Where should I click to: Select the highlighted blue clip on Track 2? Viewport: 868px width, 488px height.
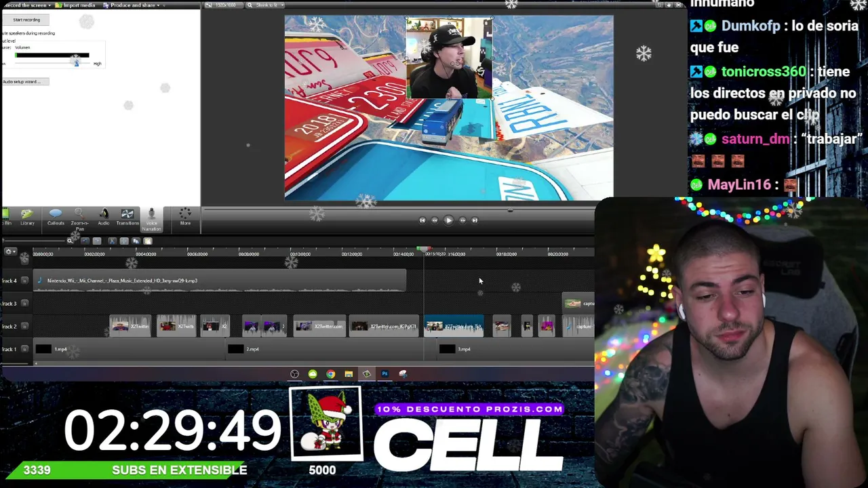tap(454, 326)
